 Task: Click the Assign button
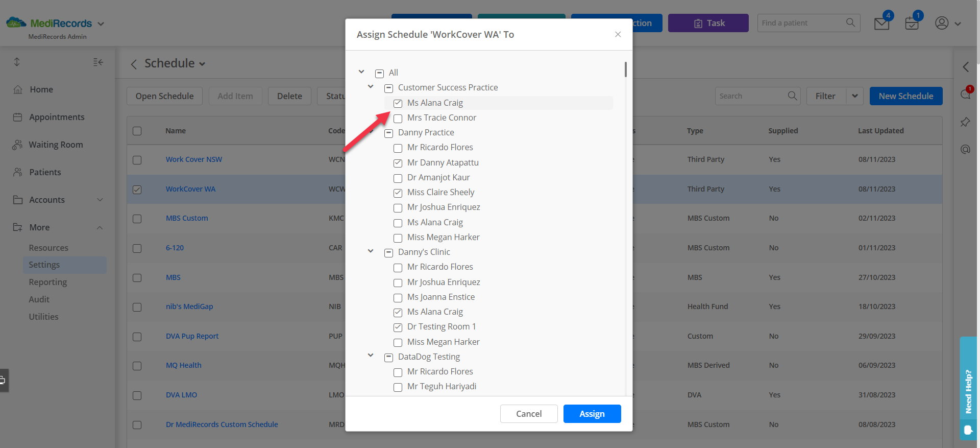(592, 414)
